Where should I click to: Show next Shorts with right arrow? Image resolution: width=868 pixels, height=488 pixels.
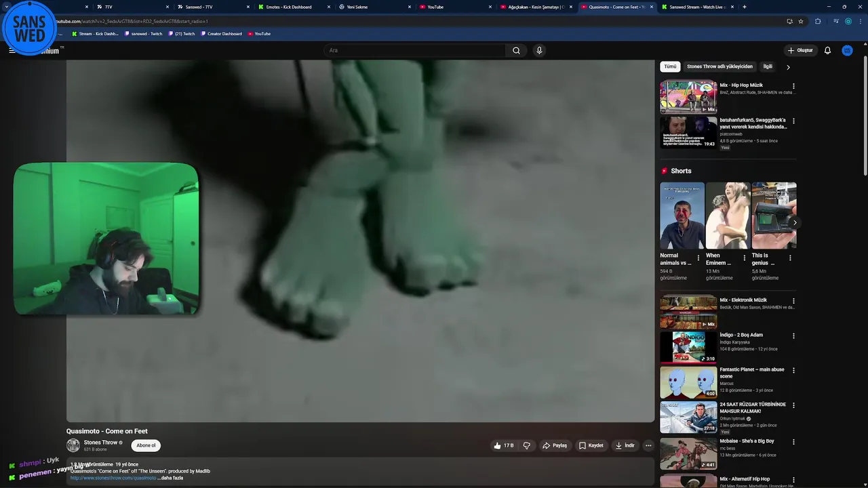[795, 222]
